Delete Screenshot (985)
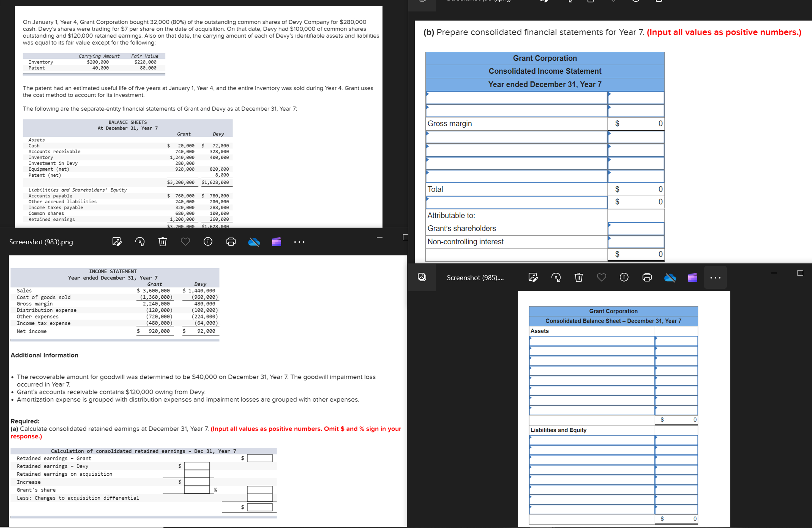This screenshot has width=812, height=528. click(x=579, y=277)
